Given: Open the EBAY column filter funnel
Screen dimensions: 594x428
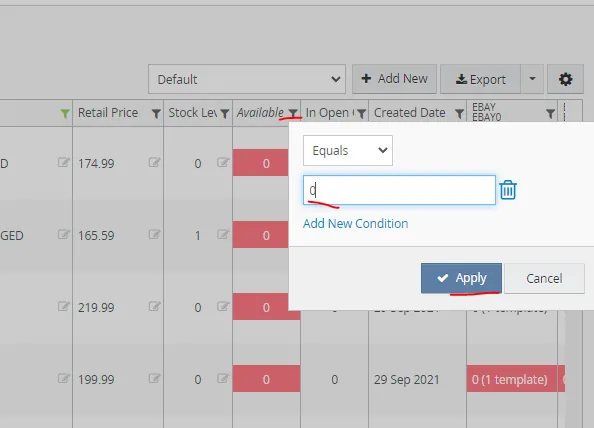Looking at the screenshot, I should click(550, 113).
